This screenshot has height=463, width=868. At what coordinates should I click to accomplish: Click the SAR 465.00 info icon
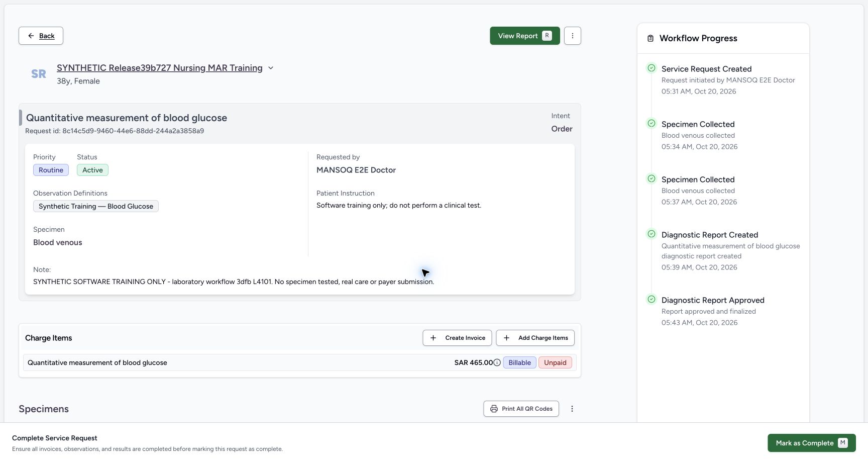click(x=497, y=362)
